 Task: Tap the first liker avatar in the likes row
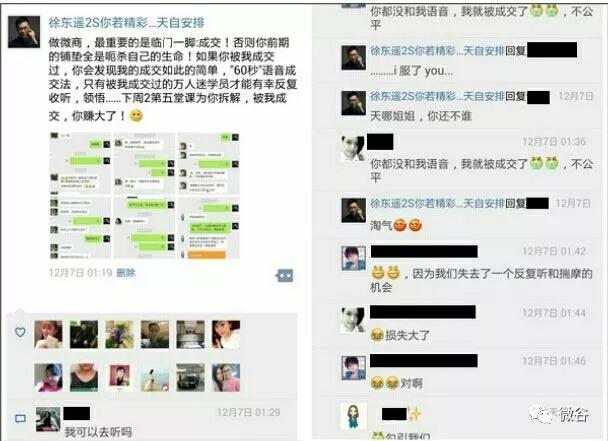click(48, 334)
